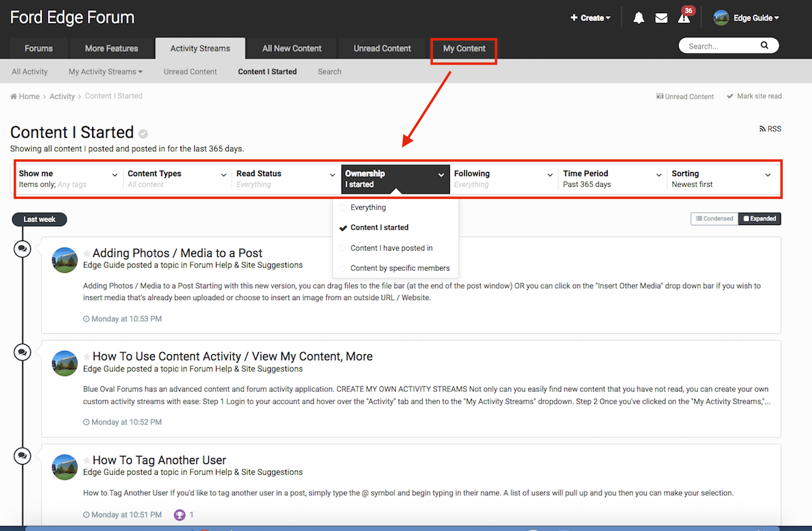Click All Activity in the sub-navigation
Screen dimensions: 812x531
click(30, 72)
